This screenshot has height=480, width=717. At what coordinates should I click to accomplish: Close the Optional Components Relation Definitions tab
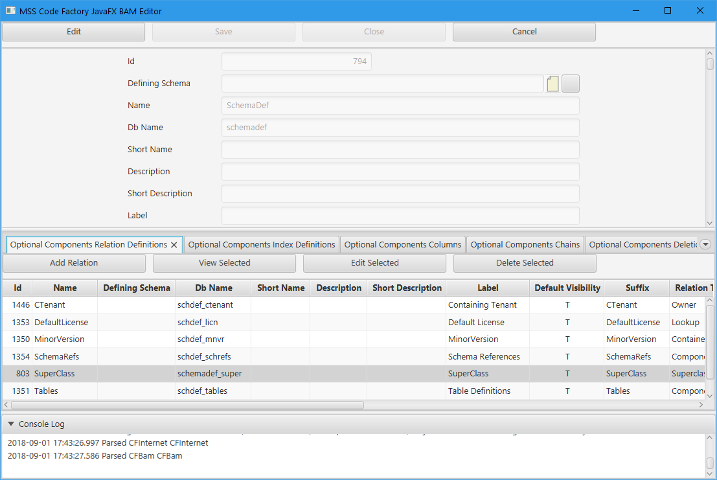tap(174, 244)
